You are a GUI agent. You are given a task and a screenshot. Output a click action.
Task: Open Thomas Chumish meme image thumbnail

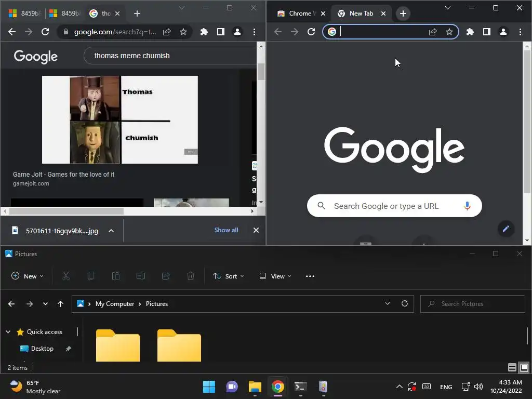tap(120, 120)
